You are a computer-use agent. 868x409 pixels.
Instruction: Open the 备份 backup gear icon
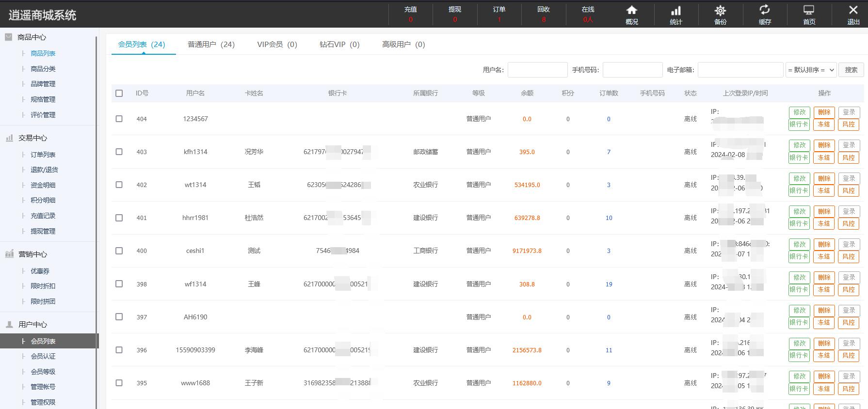[721, 10]
